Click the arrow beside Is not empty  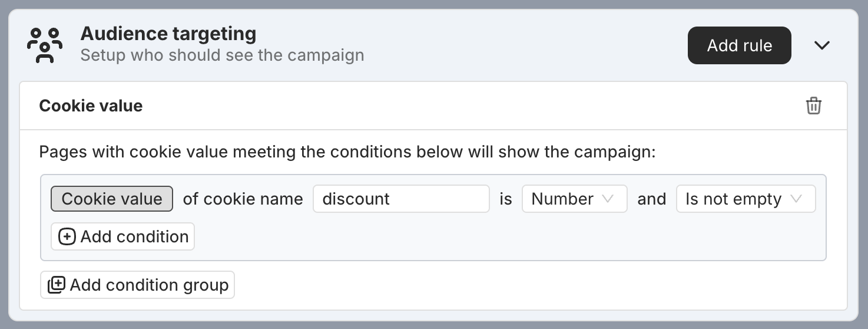point(796,199)
